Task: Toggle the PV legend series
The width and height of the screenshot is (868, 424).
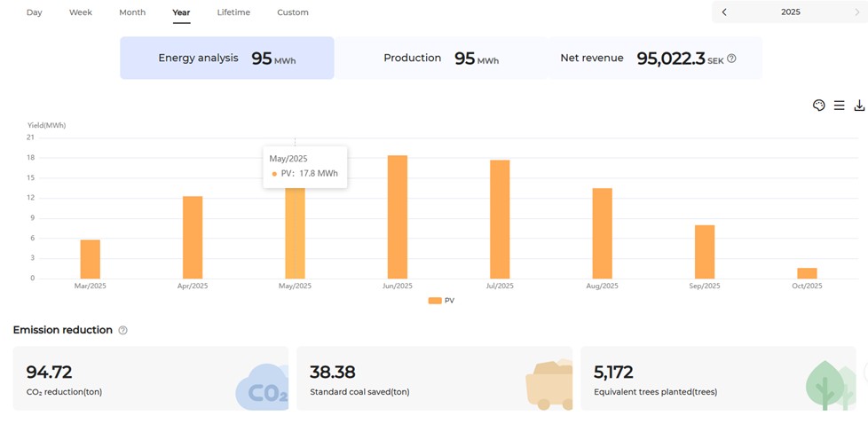Action: (441, 301)
